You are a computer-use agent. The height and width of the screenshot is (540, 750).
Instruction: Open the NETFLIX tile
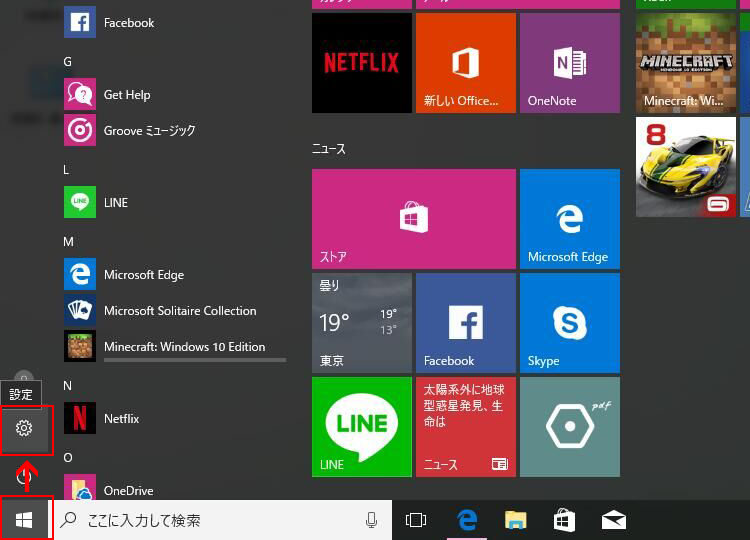pyautogui.click(x=362, y=63)
